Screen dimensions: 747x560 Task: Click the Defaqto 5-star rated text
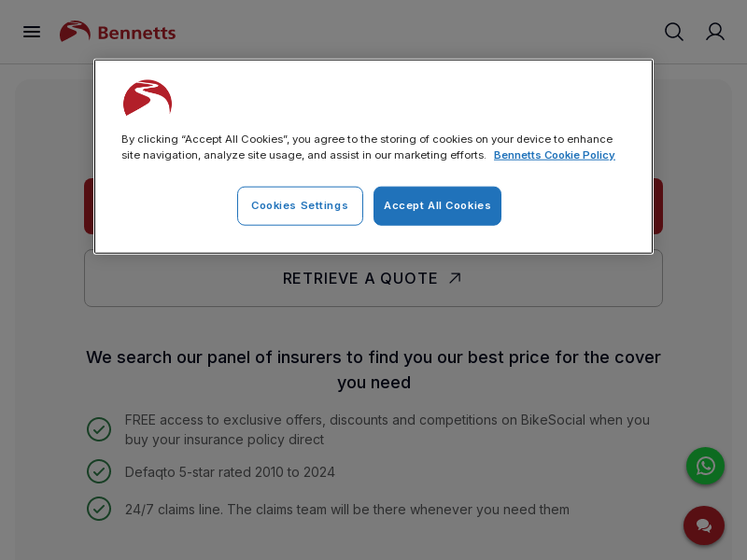(230, 472)
